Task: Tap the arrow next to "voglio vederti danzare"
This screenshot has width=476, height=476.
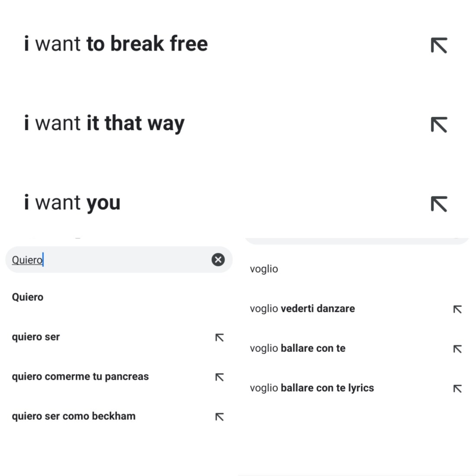Action: pos(457,309)
